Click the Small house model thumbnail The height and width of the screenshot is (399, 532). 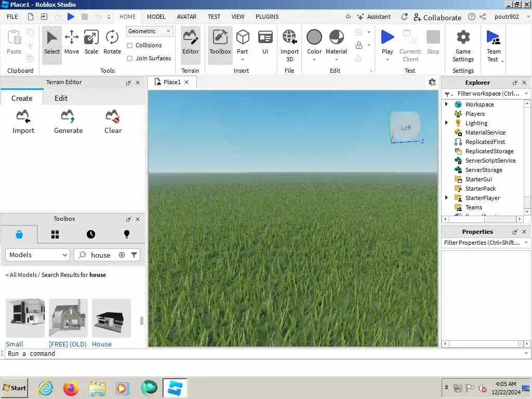(25, 318)
